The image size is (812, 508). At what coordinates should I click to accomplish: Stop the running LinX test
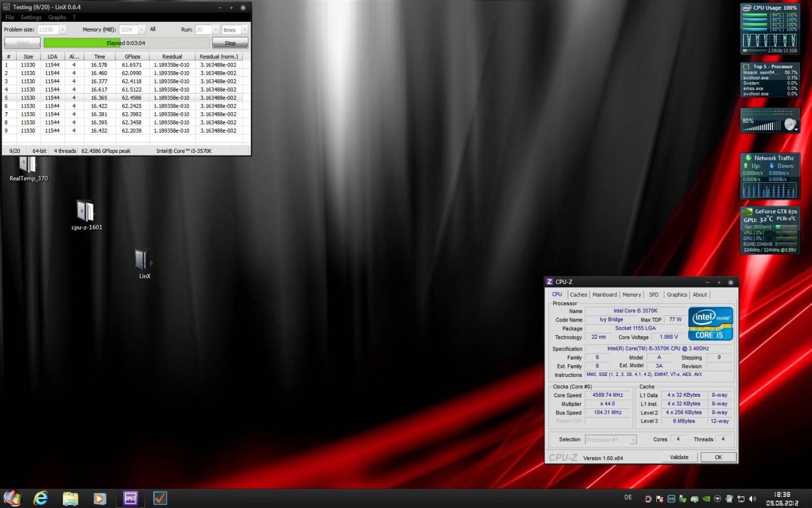230,43
